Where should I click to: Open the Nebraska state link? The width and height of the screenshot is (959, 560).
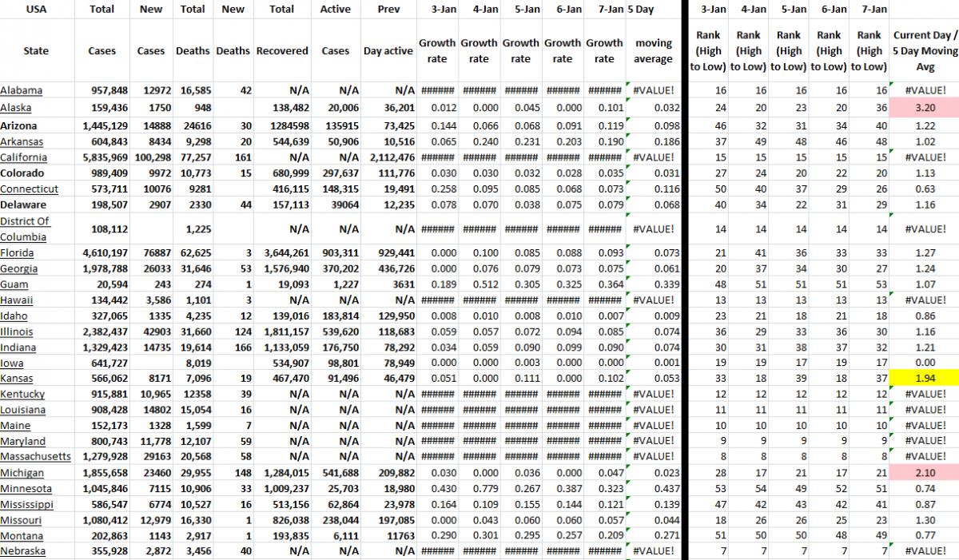tap(22, 551)
